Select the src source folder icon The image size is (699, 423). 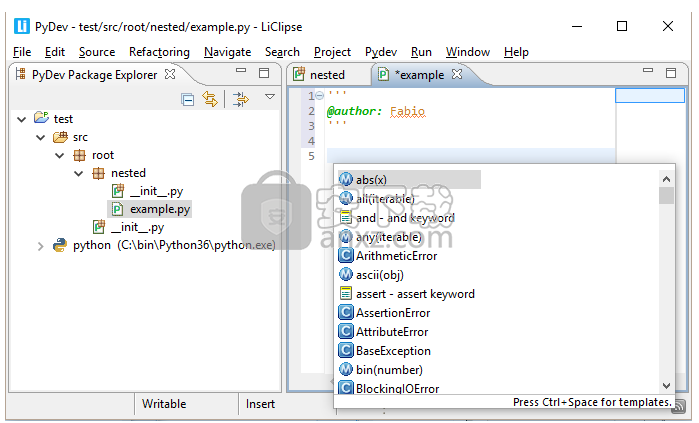[60, 137]
